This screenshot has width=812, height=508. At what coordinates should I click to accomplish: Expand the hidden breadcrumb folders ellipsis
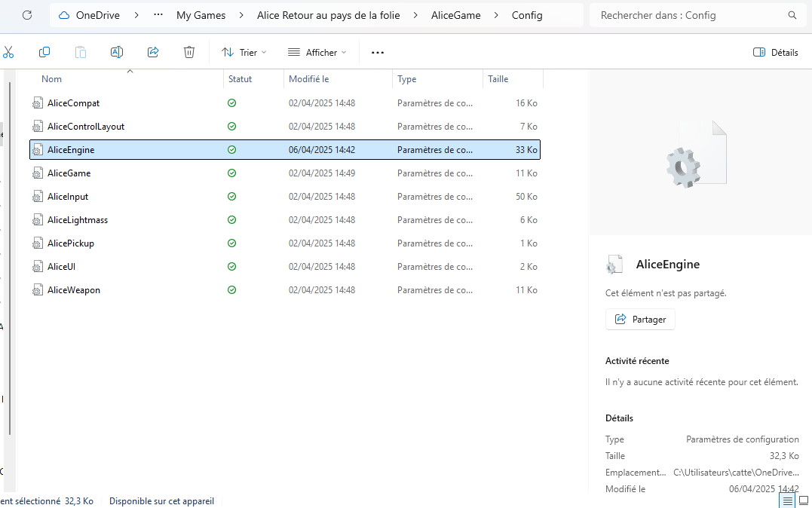point(158,15)
